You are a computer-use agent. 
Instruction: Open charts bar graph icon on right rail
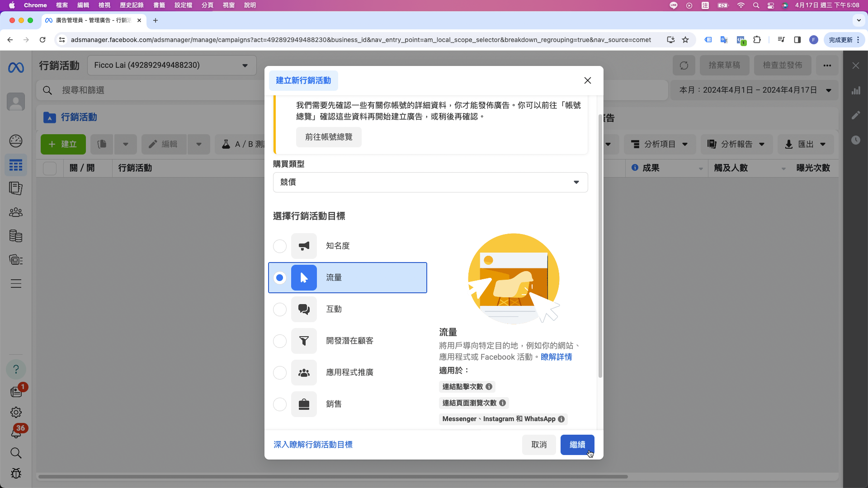click(x=856, y=90)
